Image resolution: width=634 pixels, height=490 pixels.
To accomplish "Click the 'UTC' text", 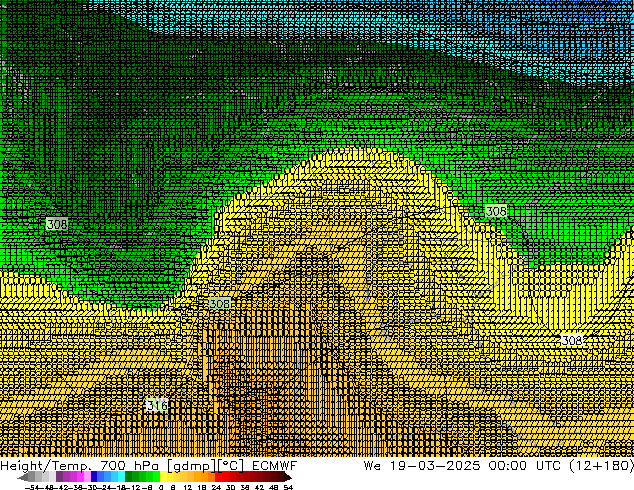I will (548, 466).
